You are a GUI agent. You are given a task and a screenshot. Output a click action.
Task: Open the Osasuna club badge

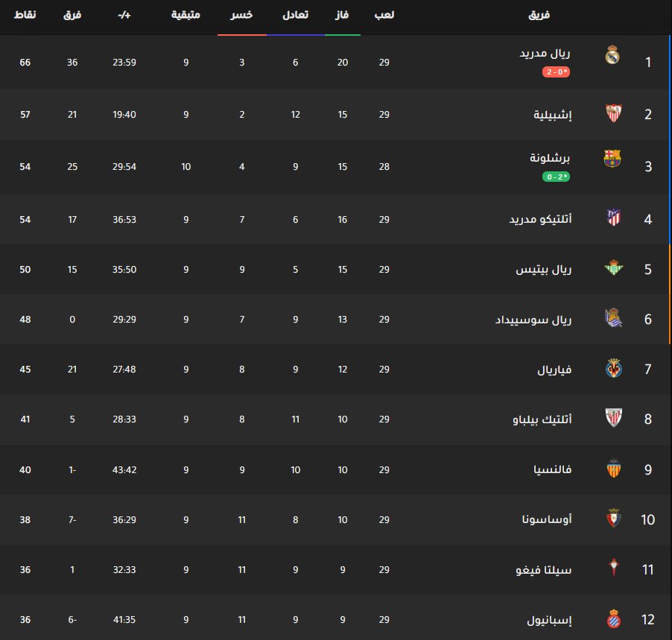(x=614, y=519)
